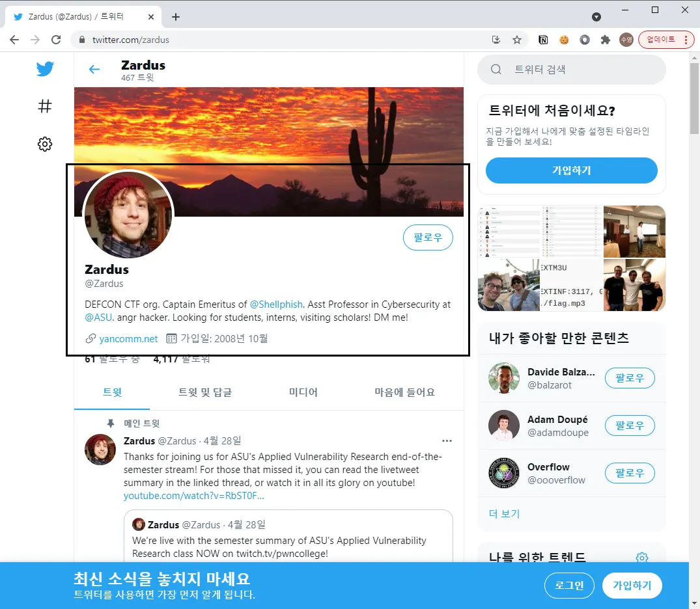Open the @Shellphish mention link
This screenshot has width=700, height=609.
point(276,304)
